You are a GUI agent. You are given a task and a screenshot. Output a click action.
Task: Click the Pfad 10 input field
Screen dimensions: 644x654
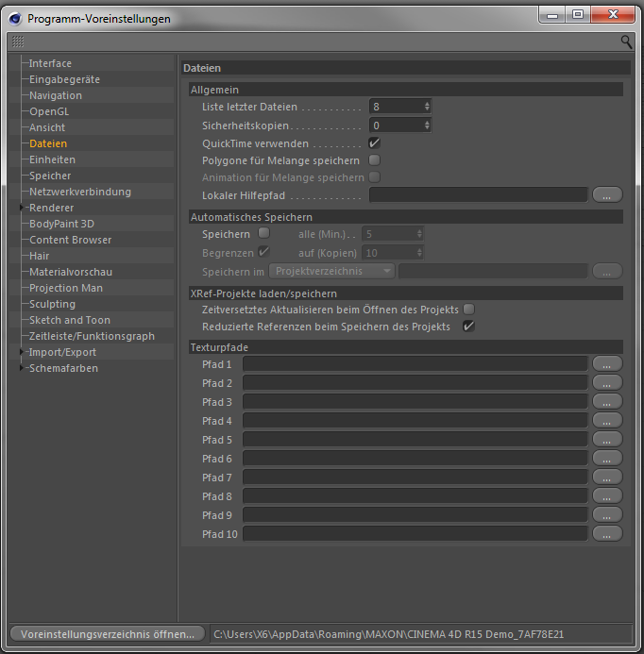[x=415, y=533]
